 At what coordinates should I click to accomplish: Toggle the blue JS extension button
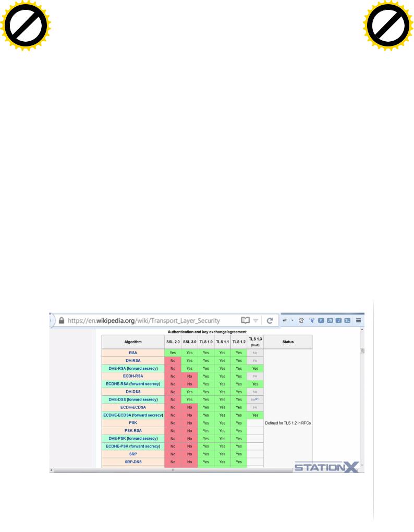pyautogui.click(x=330, y=320)
